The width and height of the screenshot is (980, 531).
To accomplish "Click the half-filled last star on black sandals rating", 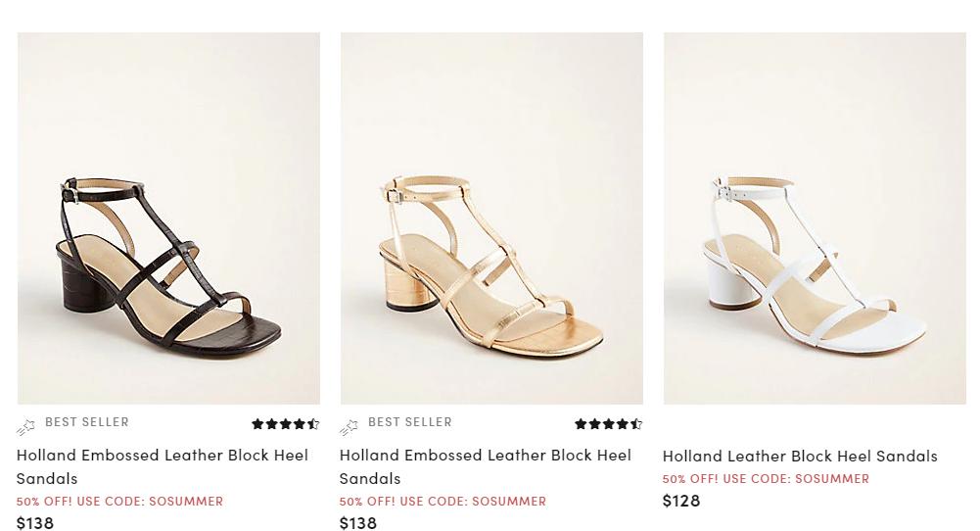I will pos(314,424).
